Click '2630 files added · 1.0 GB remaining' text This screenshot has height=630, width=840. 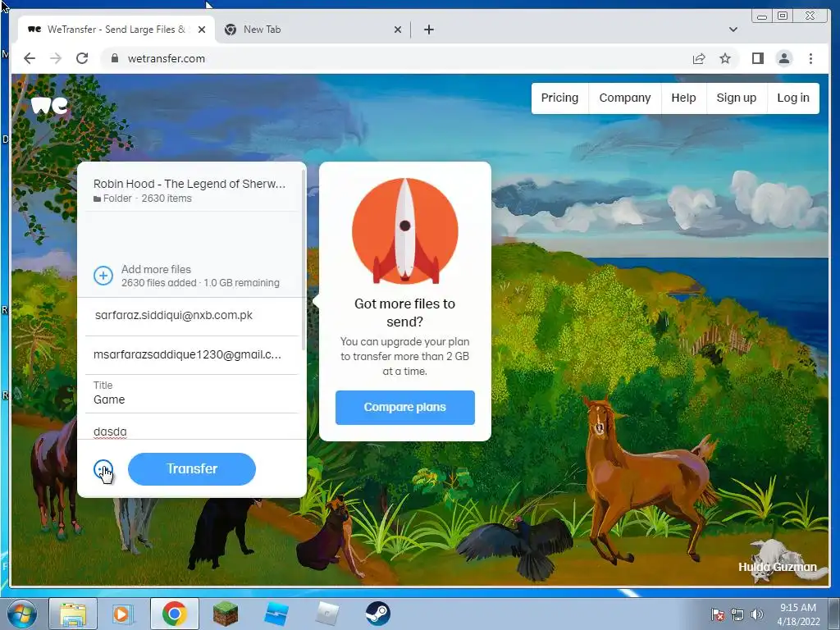click(200, 283)
